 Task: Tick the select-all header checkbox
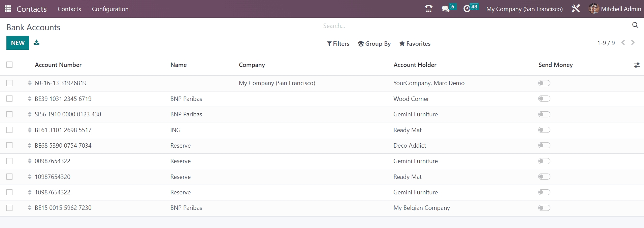click(9, 65)
